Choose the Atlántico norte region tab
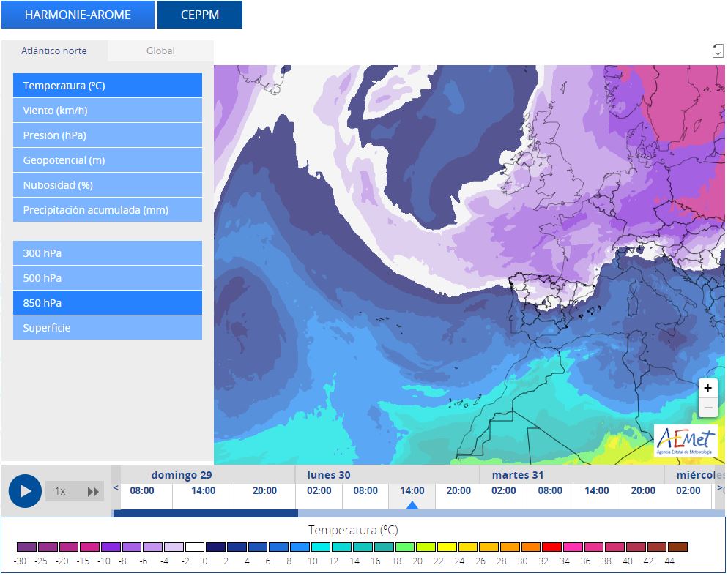This screenshot has height=576, width=728. pos(54,51)
